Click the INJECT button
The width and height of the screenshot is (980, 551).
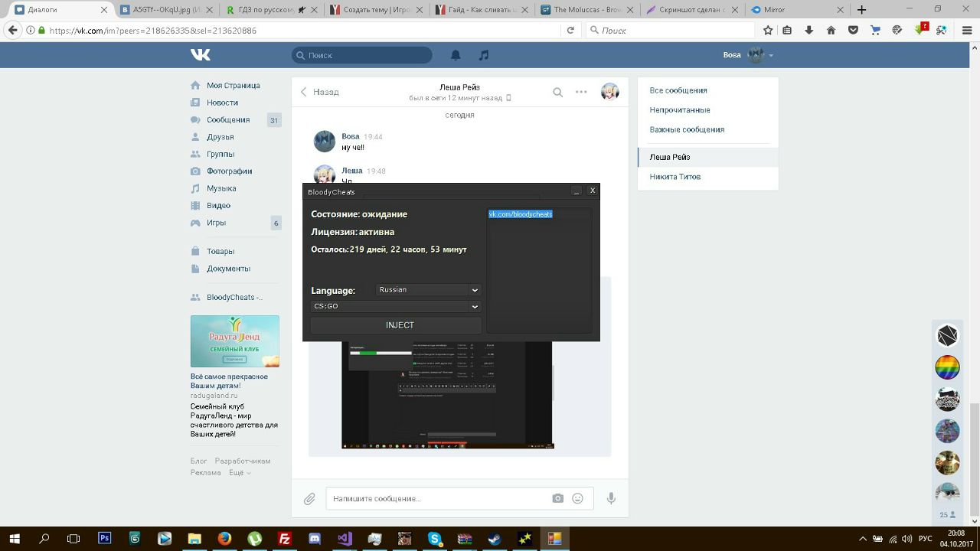[396, 325]
